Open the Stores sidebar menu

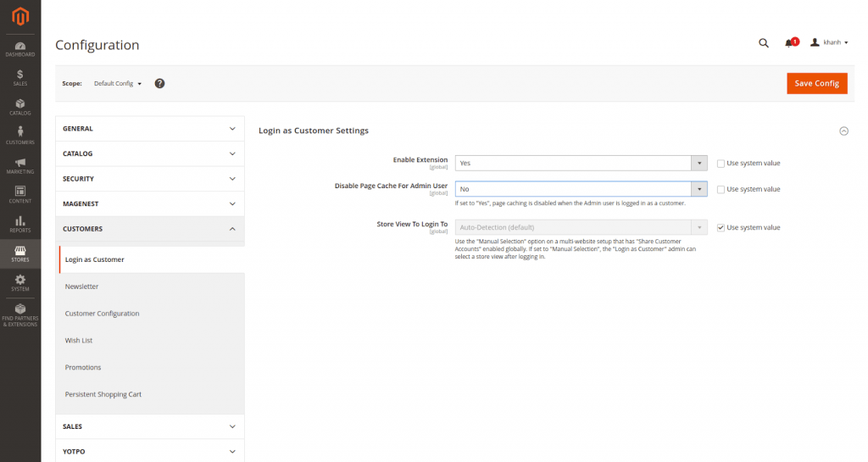pos(20,254)
